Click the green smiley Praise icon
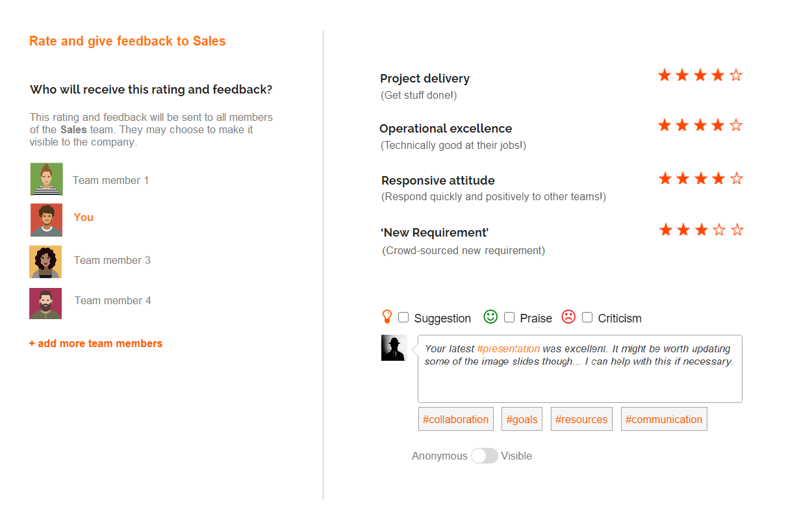812x520 pixels. [x=490, y=317]
